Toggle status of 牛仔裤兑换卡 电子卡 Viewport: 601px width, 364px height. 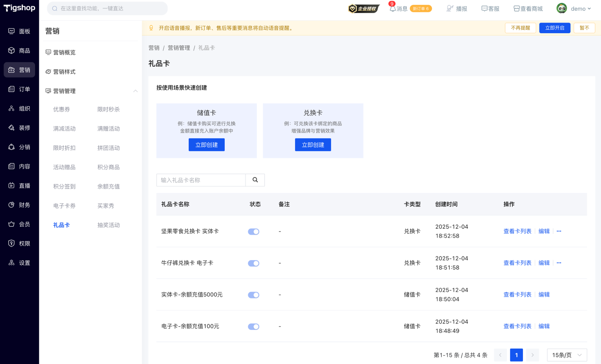click(x=254, y=263)
